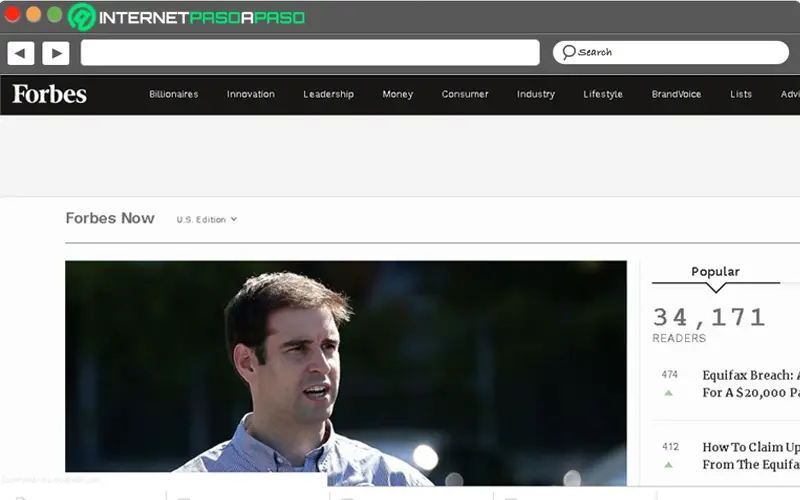The width and height of the screenshot is (800, 500).
Task: Open the How To Claim article link
Action: pos(751,456)
